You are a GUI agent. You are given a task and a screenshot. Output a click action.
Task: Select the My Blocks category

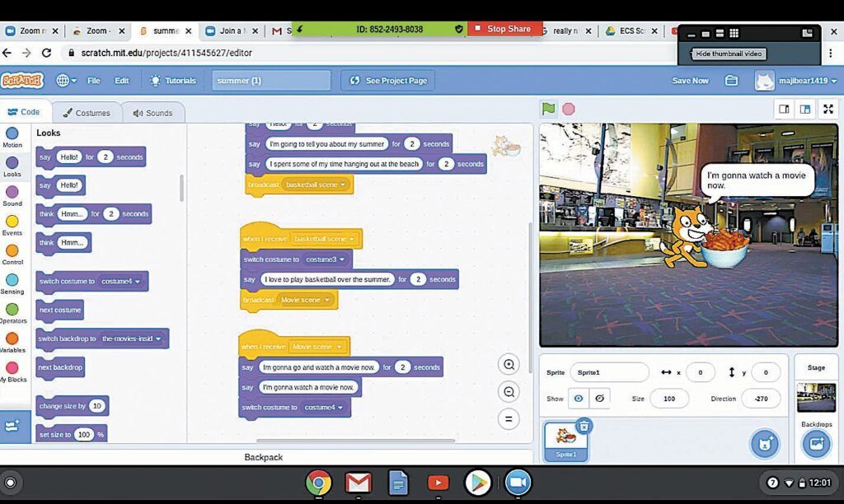[x=12, y=371]
